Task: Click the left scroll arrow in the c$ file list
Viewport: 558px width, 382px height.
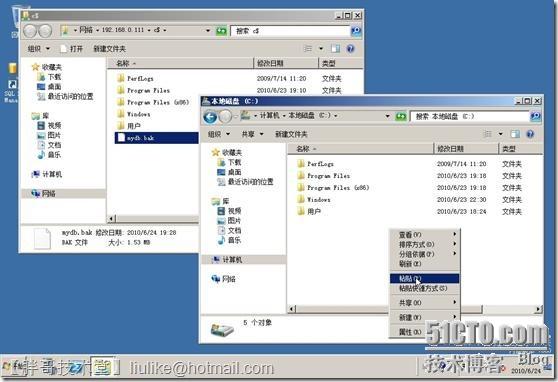Action: coord(111,218)
